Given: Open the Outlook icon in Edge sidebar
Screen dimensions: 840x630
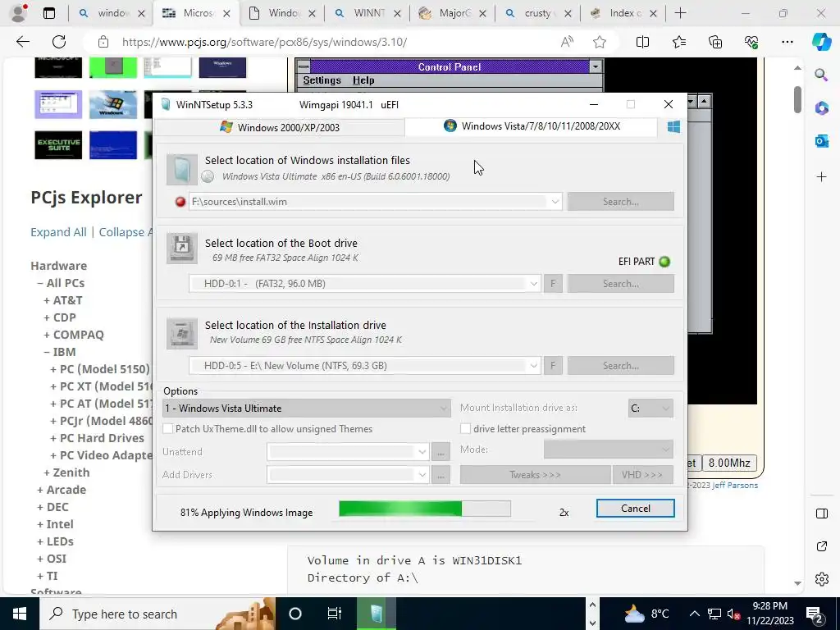Looking at the screenshot, I should pos(821,141).
